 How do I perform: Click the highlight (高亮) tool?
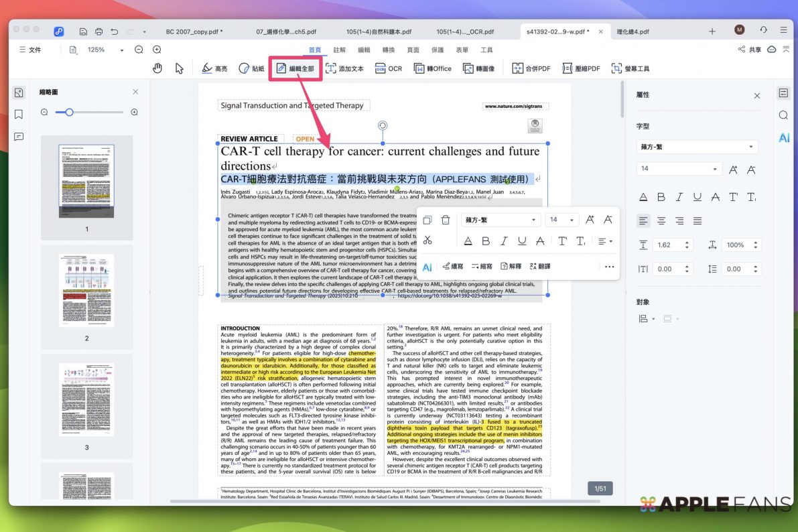214,68
